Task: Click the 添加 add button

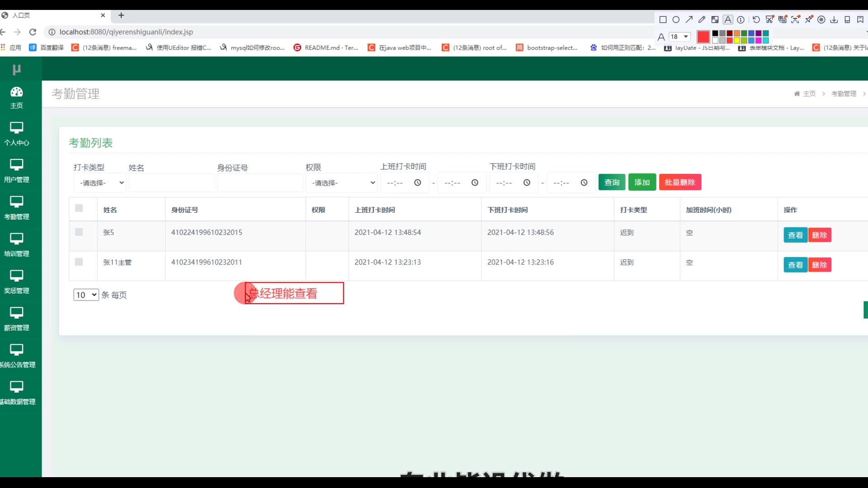Action: tap(642, 182)
